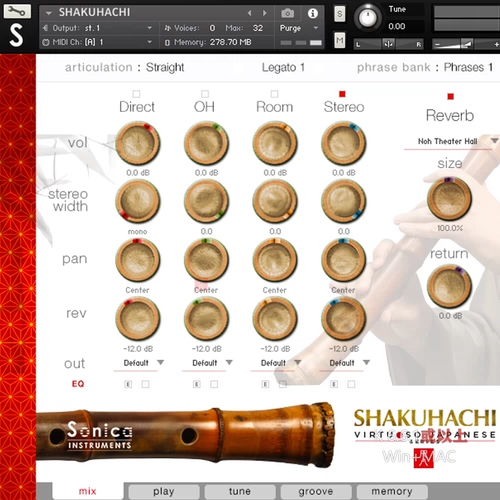Enable the Direct mic channel
500x500 pixels.
click(136, 94)
